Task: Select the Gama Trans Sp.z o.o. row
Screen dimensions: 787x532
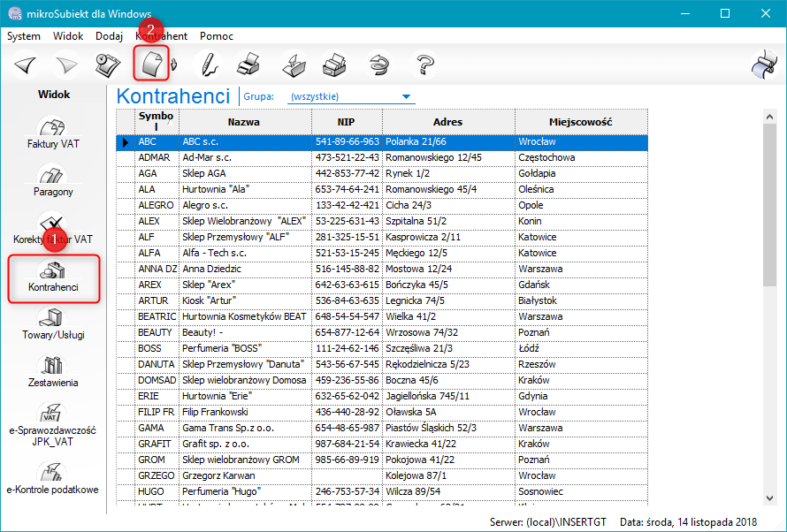Action: coord(382,429)
